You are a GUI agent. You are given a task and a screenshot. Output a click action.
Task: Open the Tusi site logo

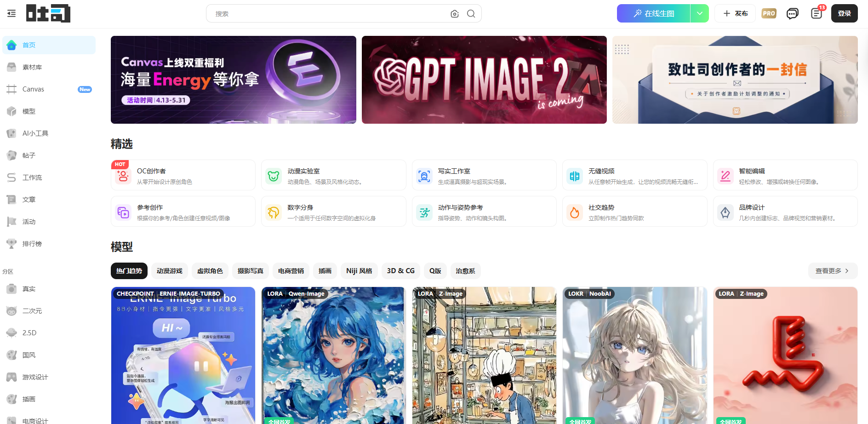(48, 13)
